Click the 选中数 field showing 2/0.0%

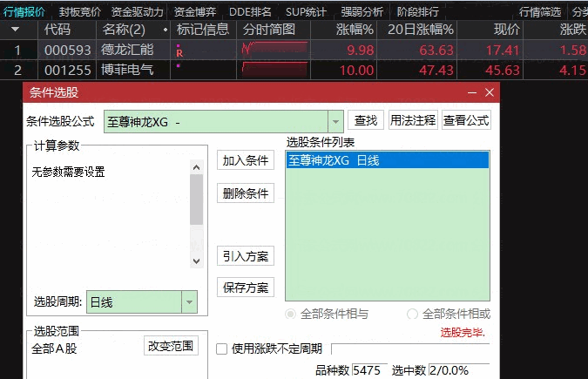pyautogui.click(x=459, y=370)
